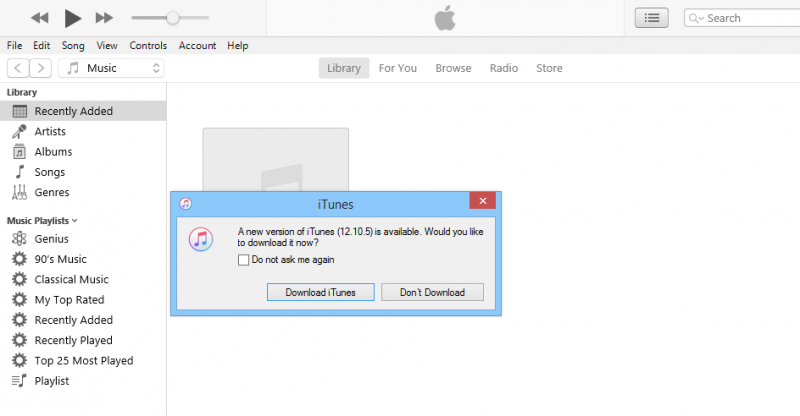Screen dimensions: 800x416
Task: Select the Recently Played playlist
Action: (x=73, y=340)
